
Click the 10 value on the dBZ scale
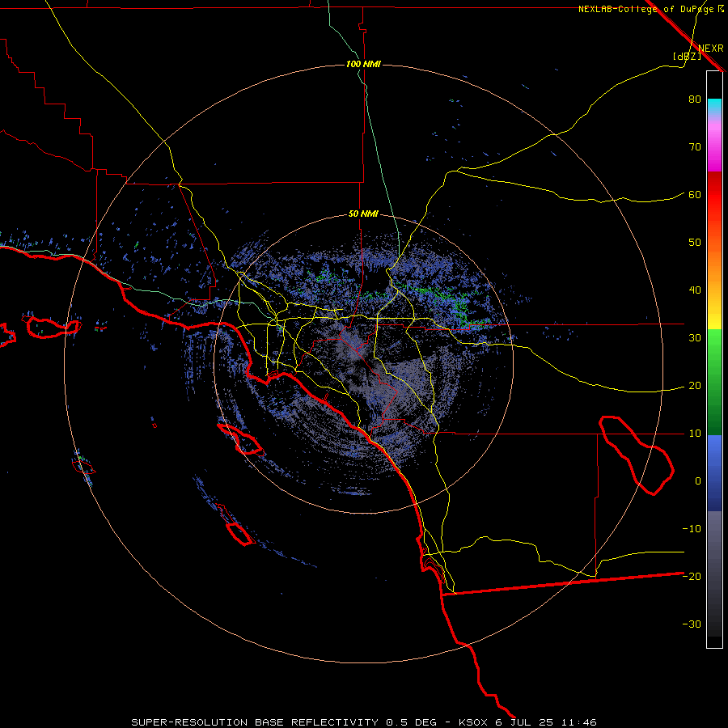coord(695,434)
